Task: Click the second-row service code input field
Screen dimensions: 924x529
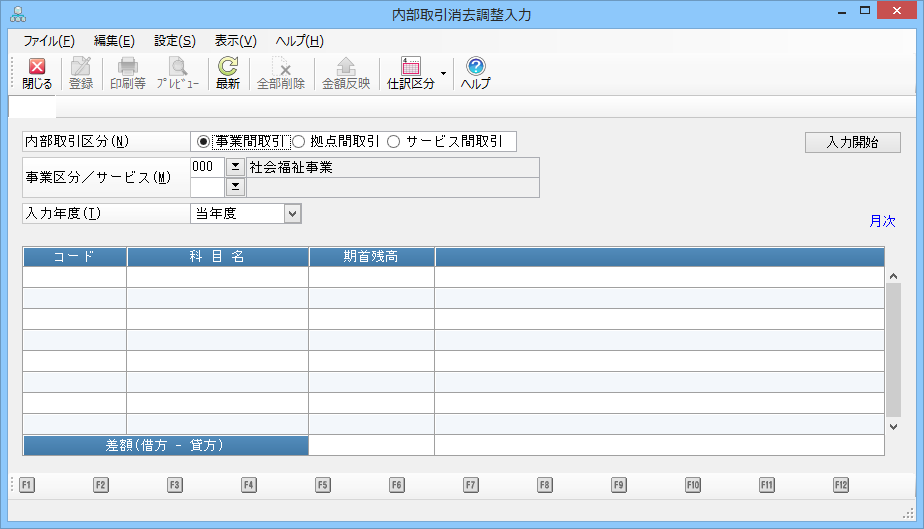Action: [x=207, y=187]
